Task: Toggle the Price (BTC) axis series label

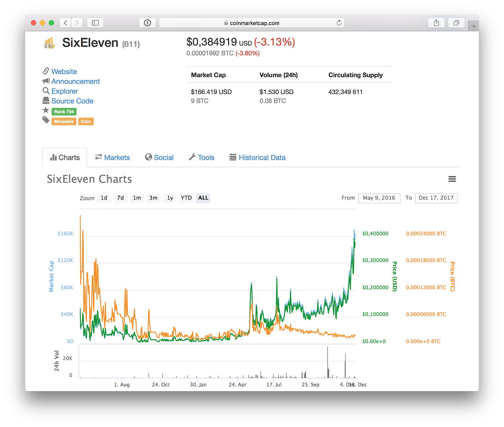Action: tap(452, 276)
